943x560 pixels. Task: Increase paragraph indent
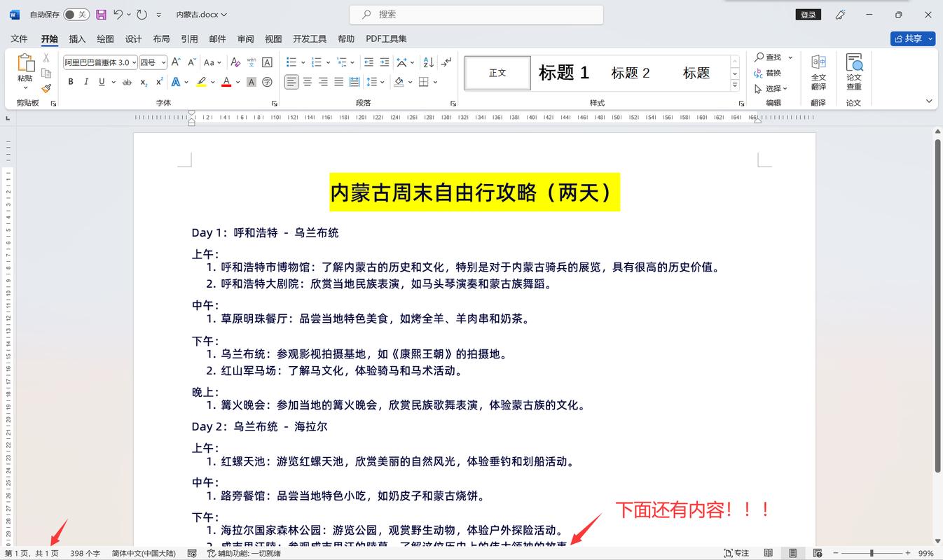[x=384, y=62]
